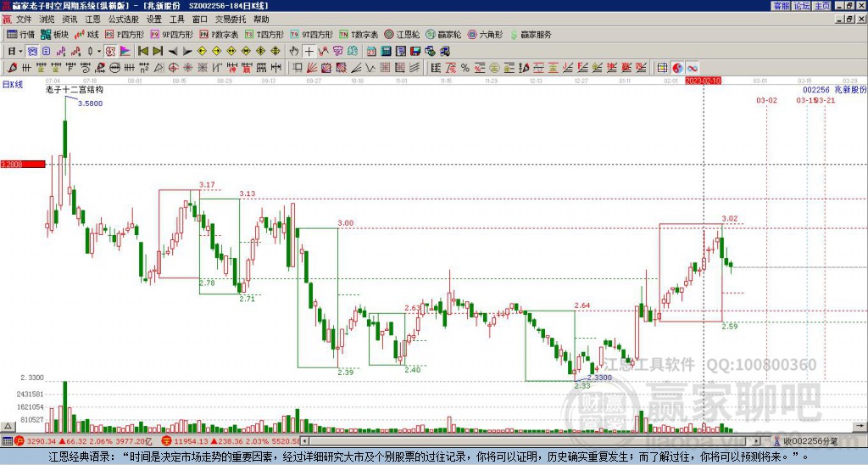This screenshot has height=465, width=868.
Task: Select the zigzag wave line tool
Action: [x=370, y=68]
